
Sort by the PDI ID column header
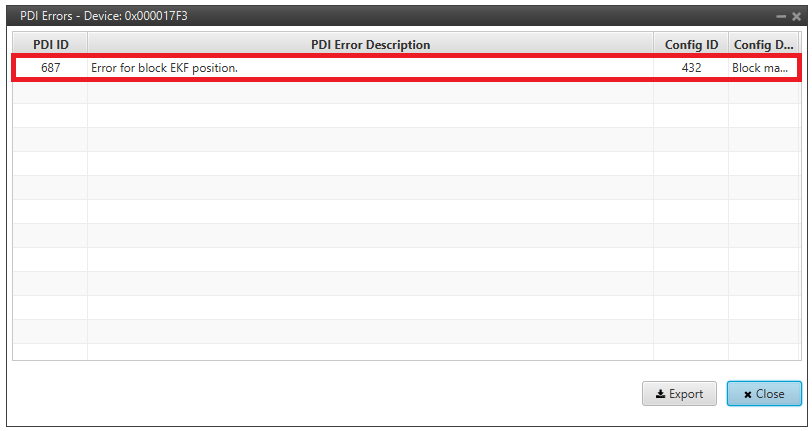[49, 45]
